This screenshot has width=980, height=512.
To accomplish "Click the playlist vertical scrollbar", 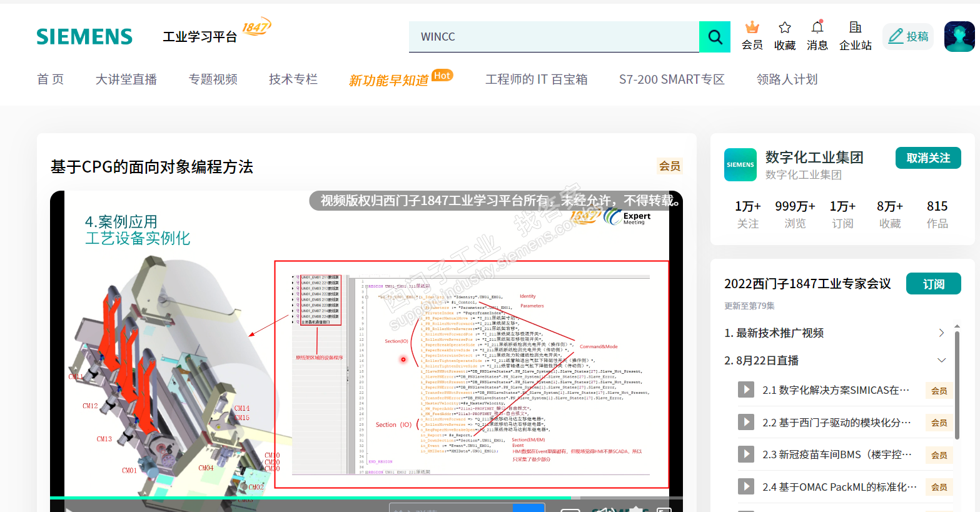I will click(957, 384).
